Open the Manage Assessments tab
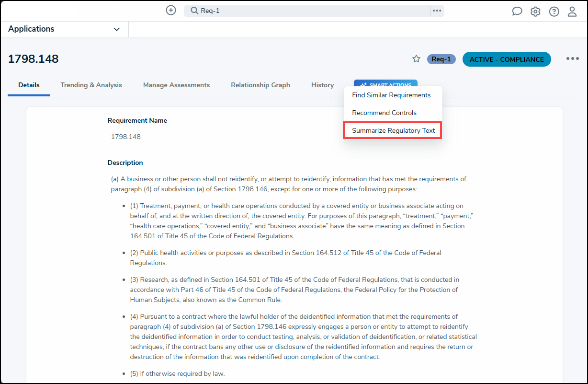This screenshot has width=588, height=384. pyautogui.click(x=176, y=85)
